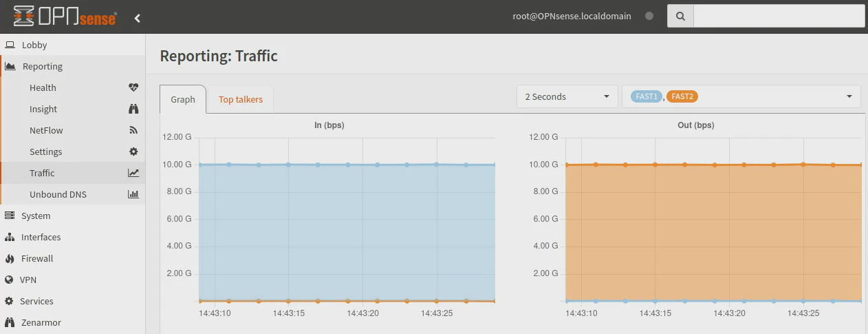Click the Out (bps) chart title
The width and height of the screenshot is (868, 334).
[x=696, y=125]
